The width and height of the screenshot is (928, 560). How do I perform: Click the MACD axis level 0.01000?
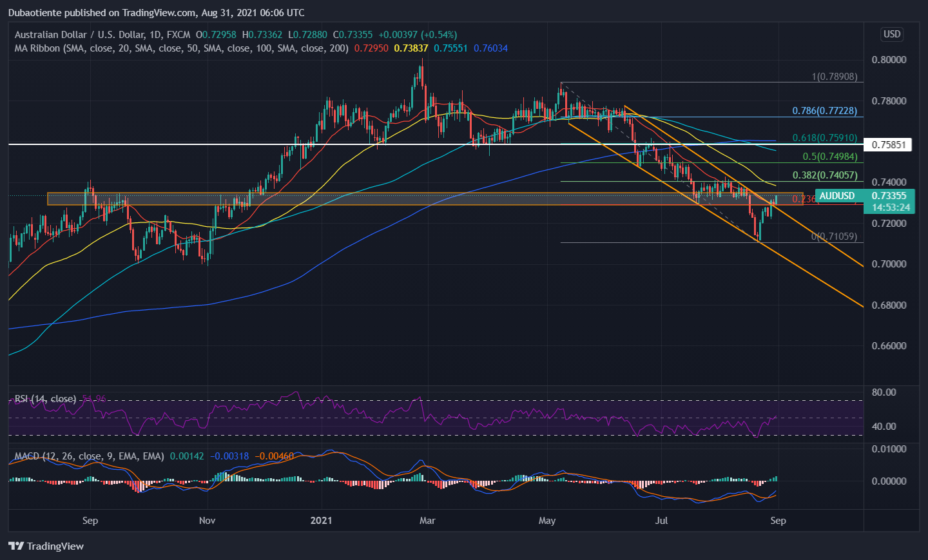point(889,449)
